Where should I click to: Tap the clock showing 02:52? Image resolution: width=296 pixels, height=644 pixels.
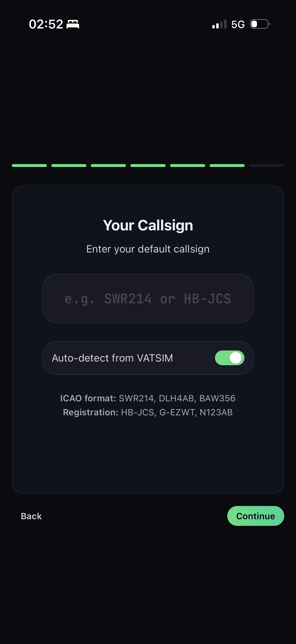click(46, 24)
